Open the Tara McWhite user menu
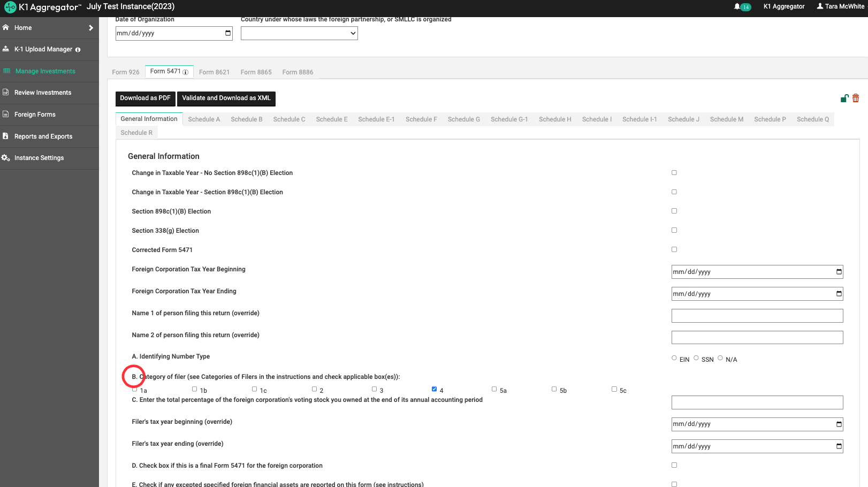Screen dimensions: 868x487 click(x=840, y=6)
